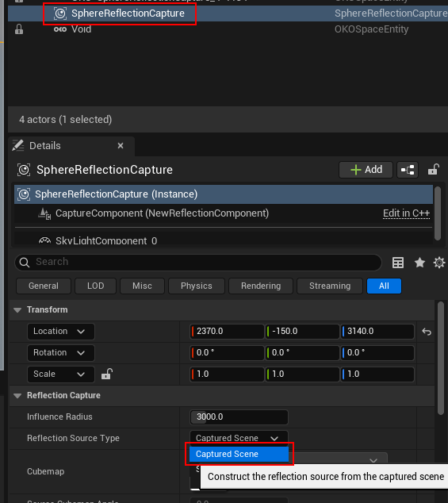Open the Location type dropdown
Viewport: 448px width, 503px height.
point(61,332)
